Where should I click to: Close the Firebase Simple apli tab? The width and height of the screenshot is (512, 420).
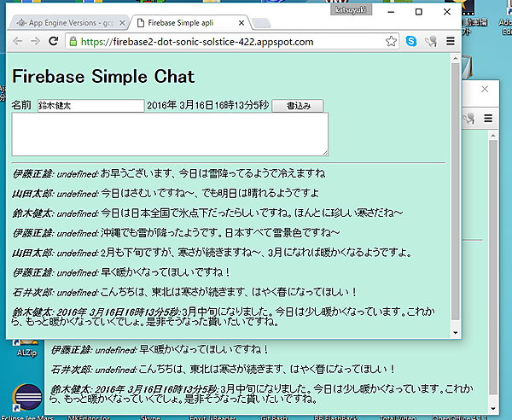pyautogui.click(x=241, y=23)
